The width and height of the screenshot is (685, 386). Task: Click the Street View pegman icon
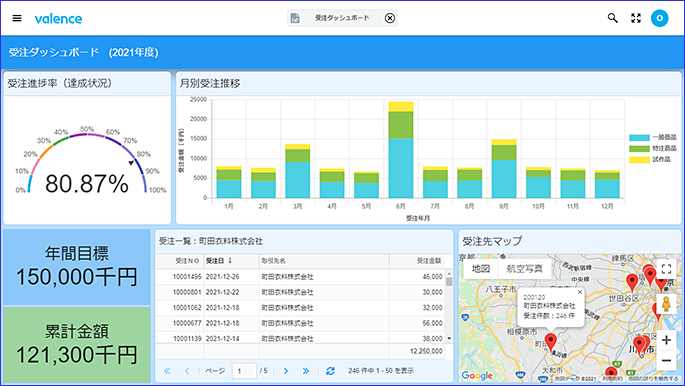pyautogui.click(x=666, y=303)
